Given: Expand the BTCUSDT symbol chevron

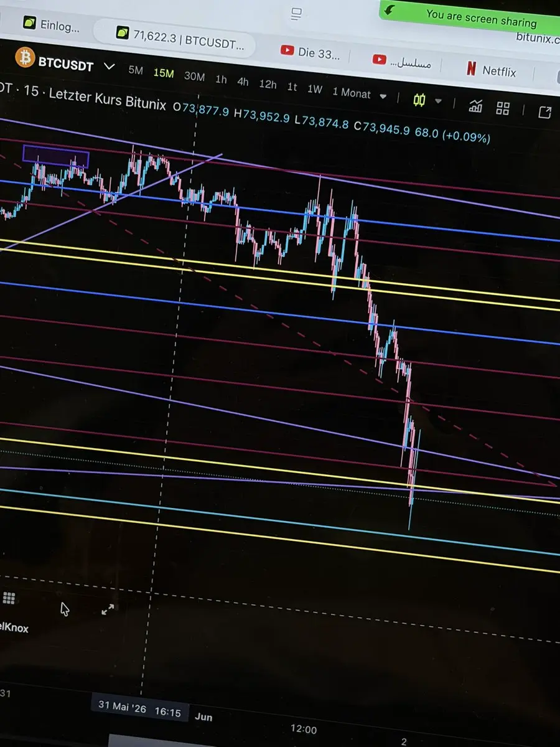Looking at the screenshot, I should pyautogui.click(x=110, y=66).
